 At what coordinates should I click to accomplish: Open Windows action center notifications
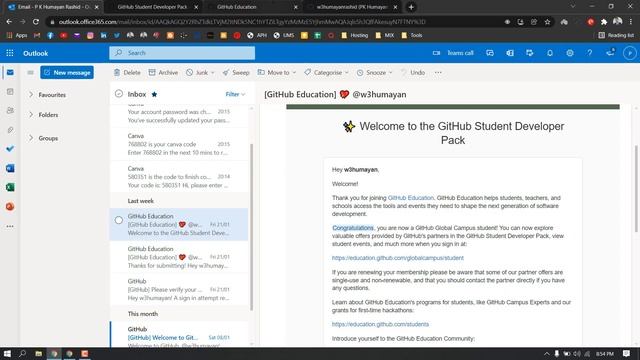[627, 353]
